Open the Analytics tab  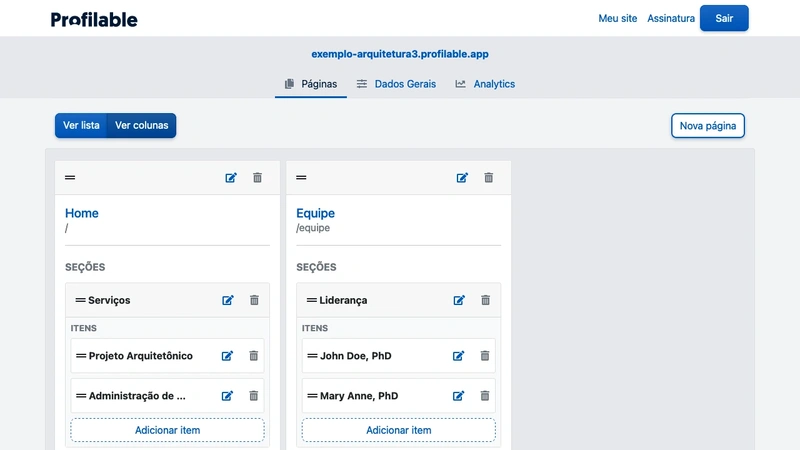coord(485,84)
